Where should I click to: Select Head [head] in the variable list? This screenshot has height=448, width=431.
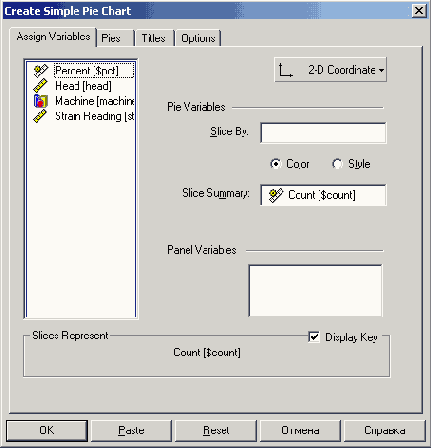click(83, 86)
